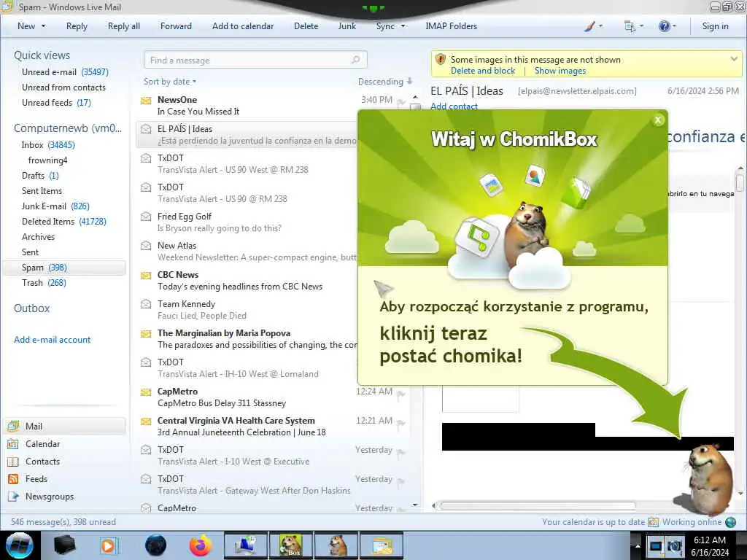Image resolution: width=747 pixels, height=560 pixels.
Task: Open the Menus toolbar icon
Action: pyautogui.click(x=630, y=27)
